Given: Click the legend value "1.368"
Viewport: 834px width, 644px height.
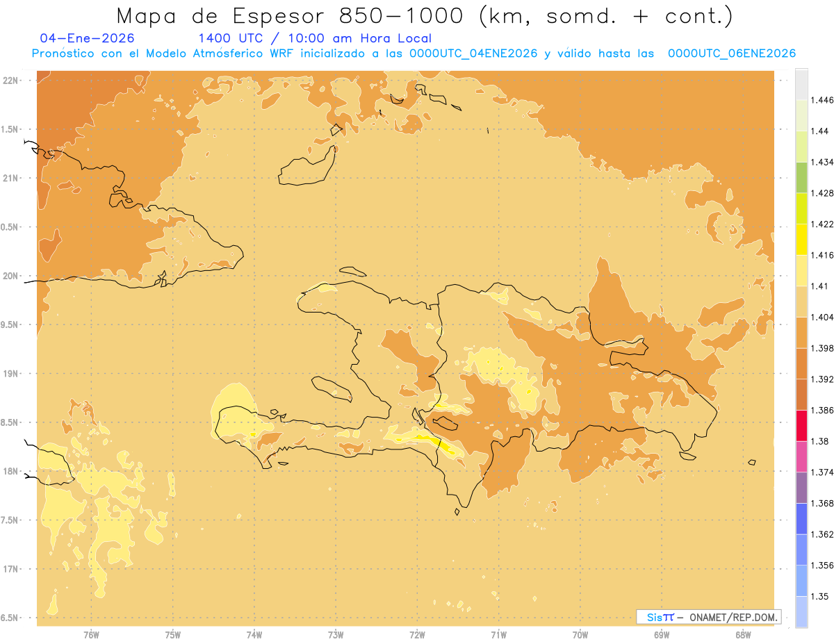Looking at the screenshot, I should coord(821,503).
